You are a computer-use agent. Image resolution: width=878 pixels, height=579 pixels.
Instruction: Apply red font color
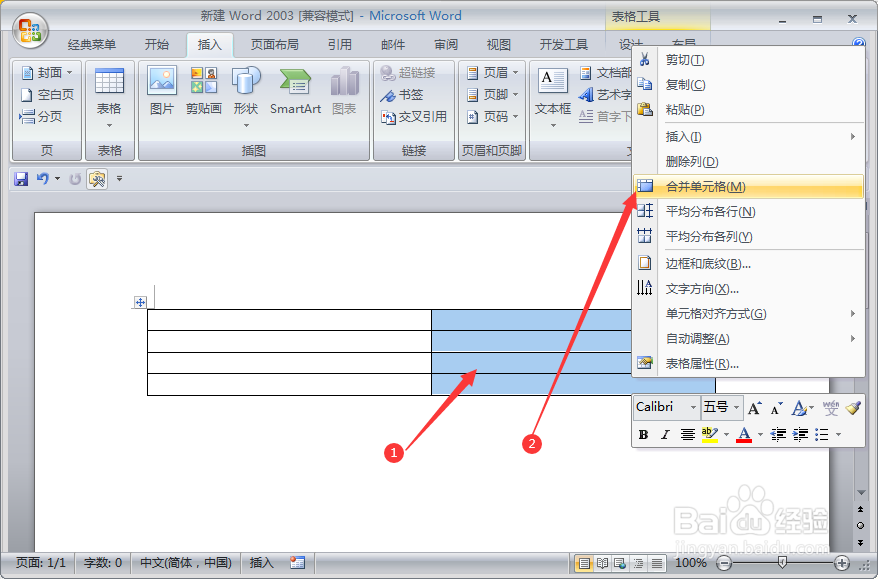pyautogui.click(x=744, y=435)
